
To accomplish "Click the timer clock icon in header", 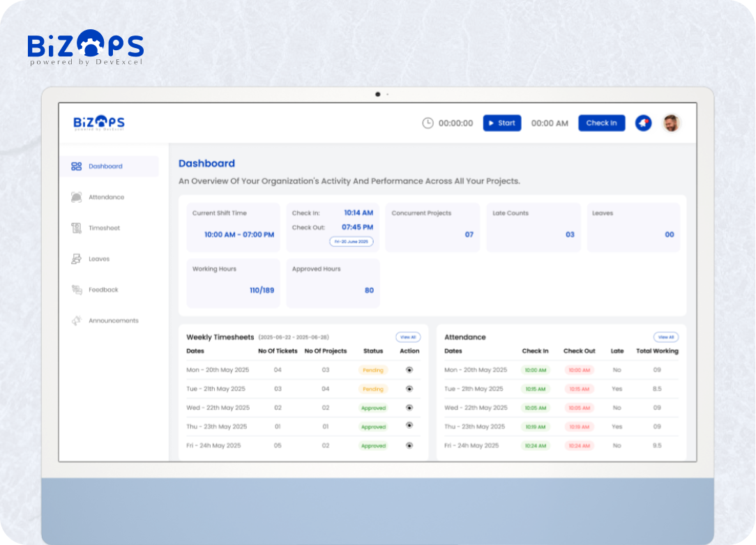I will tap(428, 123).
